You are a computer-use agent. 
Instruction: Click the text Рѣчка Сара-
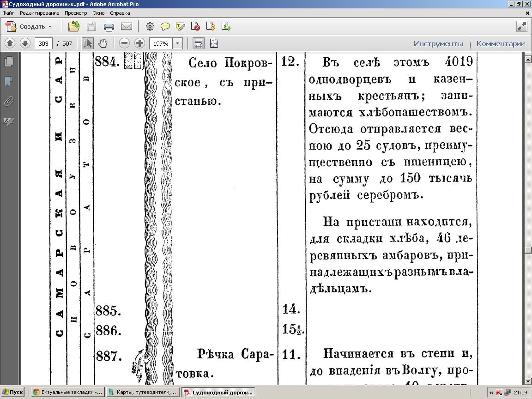pos(235,354)
